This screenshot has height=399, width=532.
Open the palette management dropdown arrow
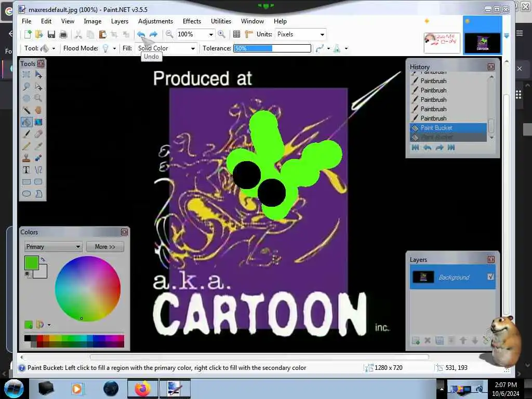point(49,325)
